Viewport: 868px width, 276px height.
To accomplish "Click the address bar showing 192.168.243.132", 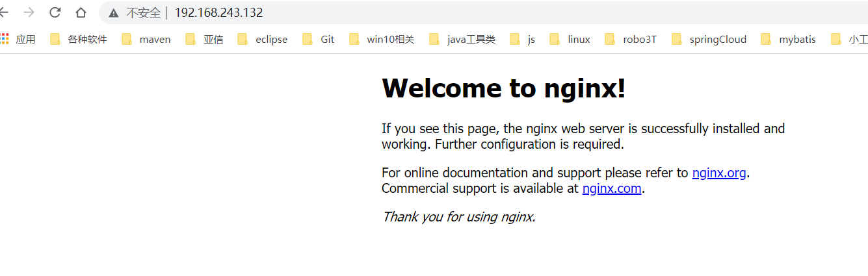I will click(483, 12).
